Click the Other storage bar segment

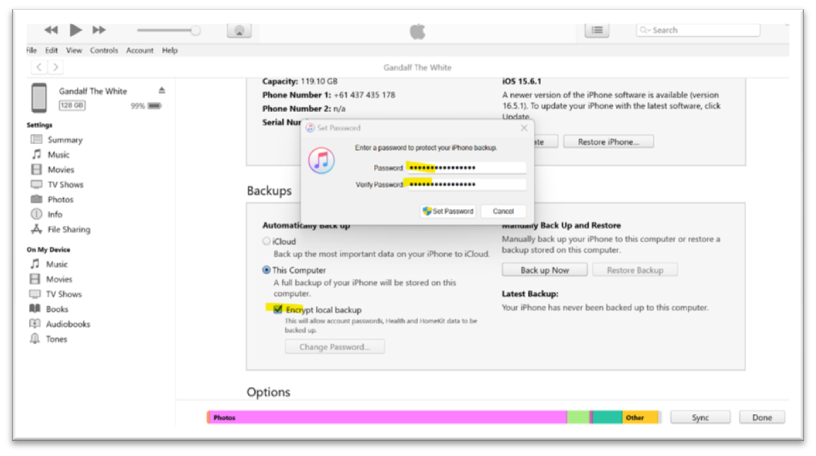(640, 417)
